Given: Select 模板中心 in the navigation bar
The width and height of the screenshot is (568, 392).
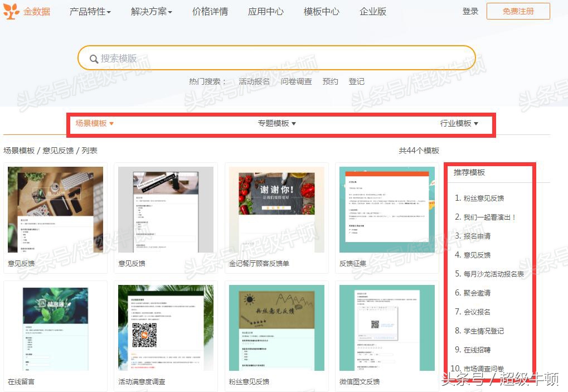Looking at the screenshot, I should (x=321, y=11).
